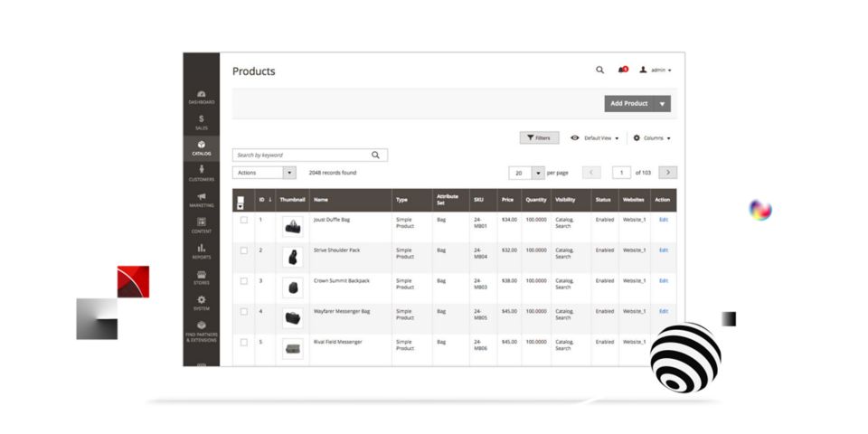Click the Strive Shoulder Pack name
Image resolution: width=868 pixels, height=434 pixels.
pos(336,250)
